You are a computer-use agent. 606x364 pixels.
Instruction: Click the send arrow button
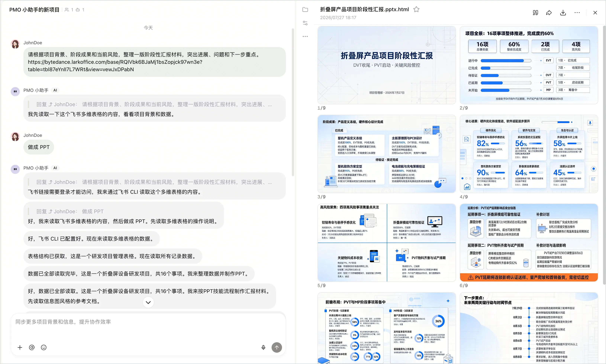tap(277, 347)
